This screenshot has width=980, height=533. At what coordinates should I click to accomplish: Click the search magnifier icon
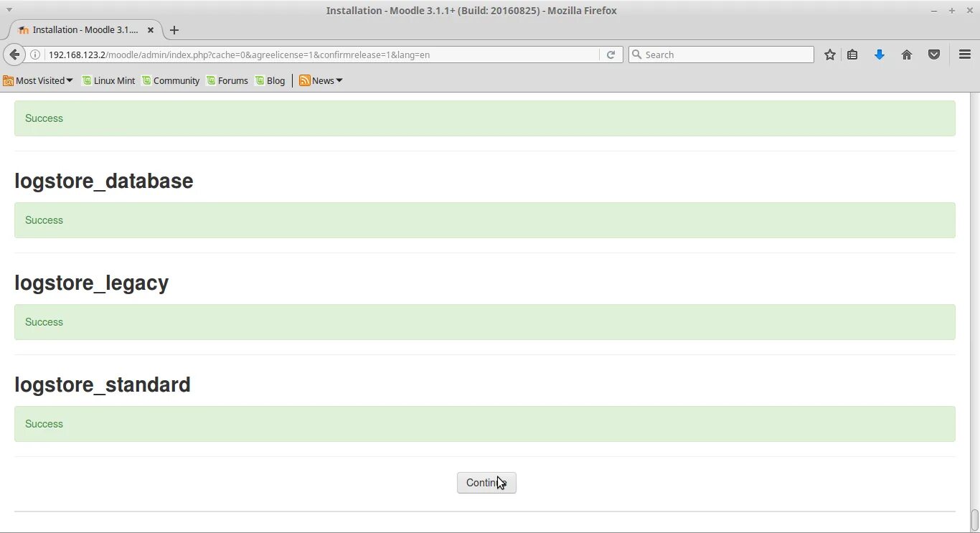[x=636, y=55]
